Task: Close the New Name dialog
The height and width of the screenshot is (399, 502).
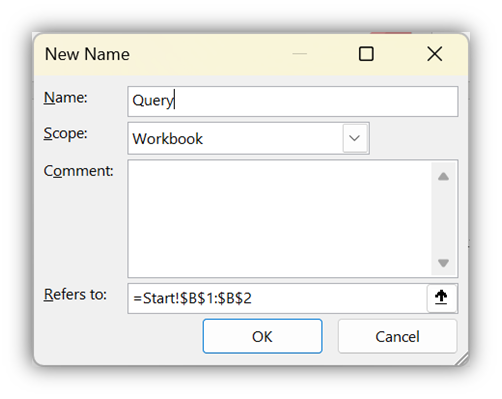Action: (435, 54)
